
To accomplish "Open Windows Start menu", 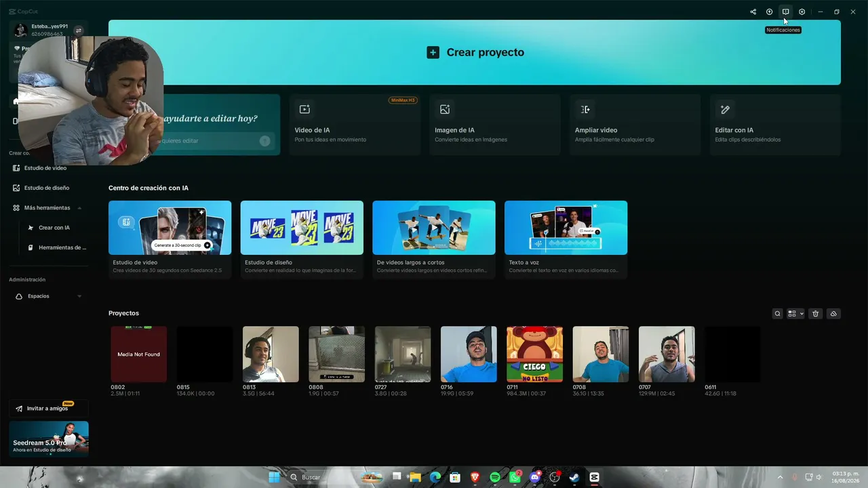I will click(x=274, y=477).
